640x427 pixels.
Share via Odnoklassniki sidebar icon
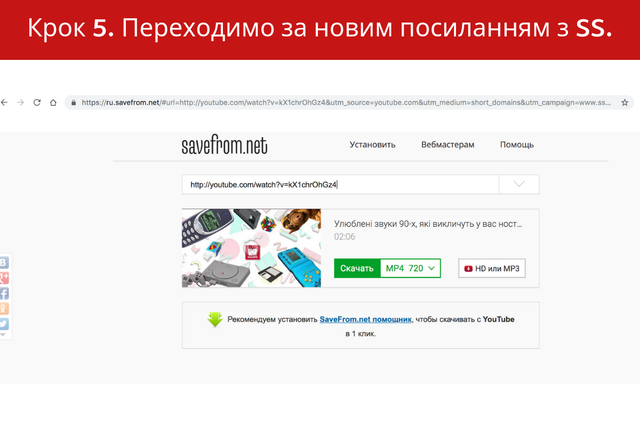click(4, 309)
